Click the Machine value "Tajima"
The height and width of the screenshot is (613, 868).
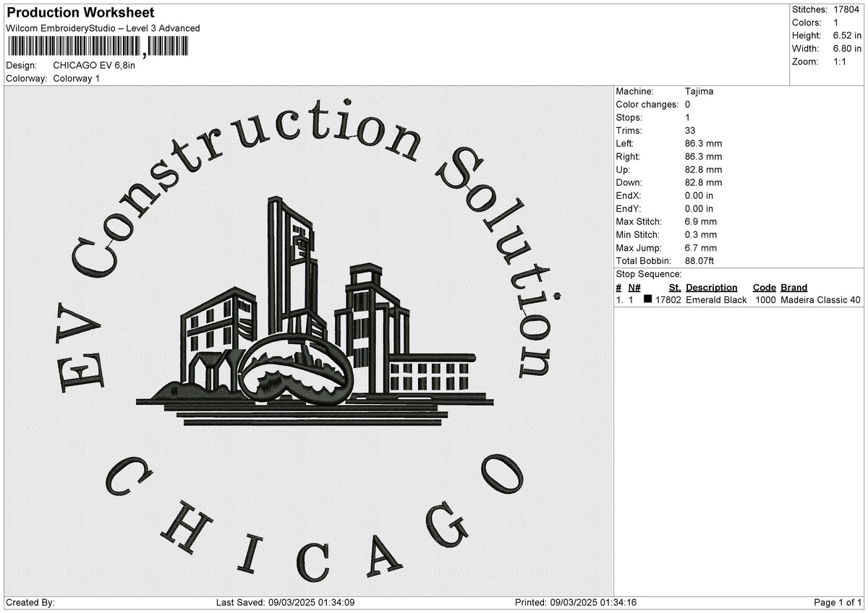(699, 92)
